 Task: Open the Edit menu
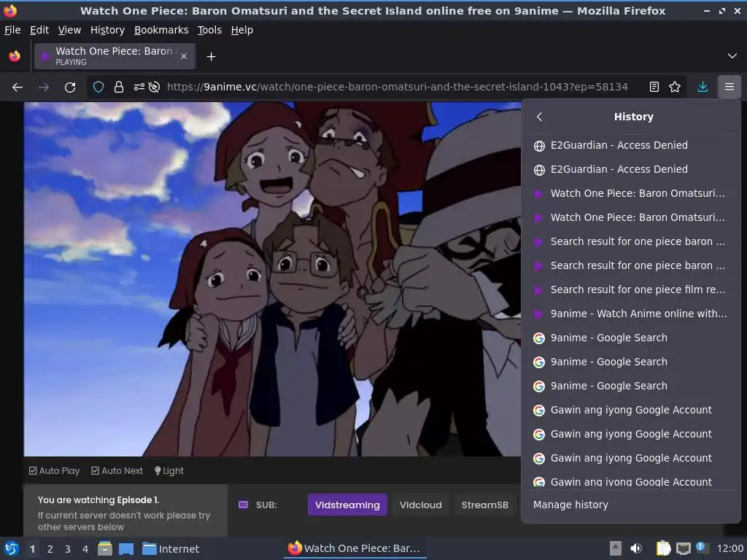pos(39,30)
